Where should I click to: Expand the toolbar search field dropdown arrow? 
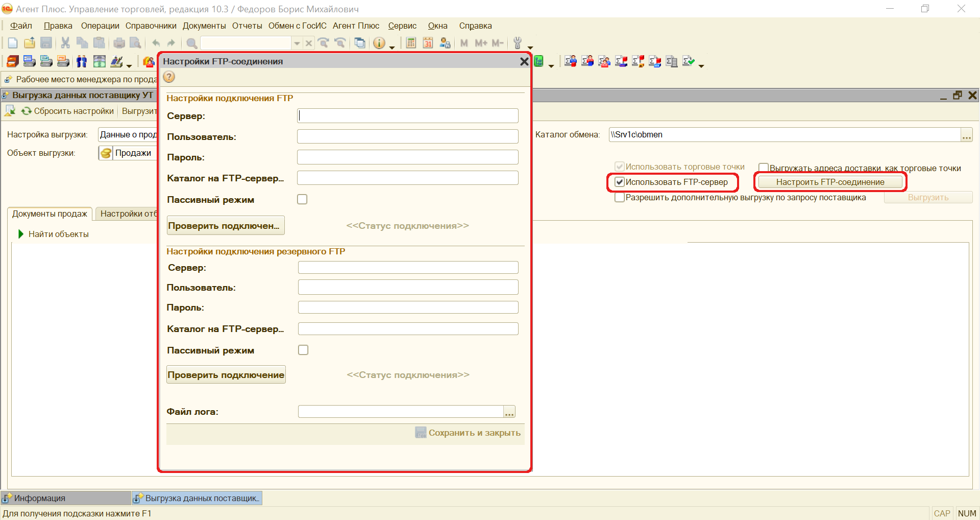pyautogui.click(x=297, y=43)
